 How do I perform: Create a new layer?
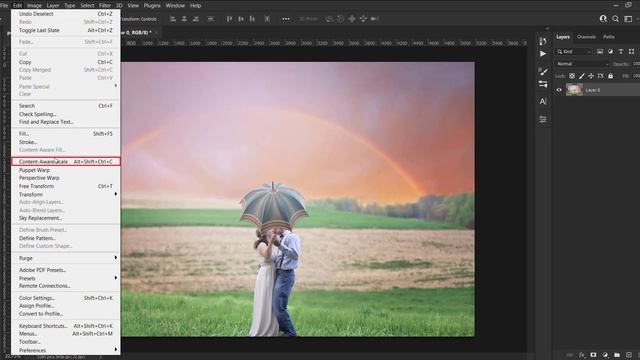coord(629,355)
